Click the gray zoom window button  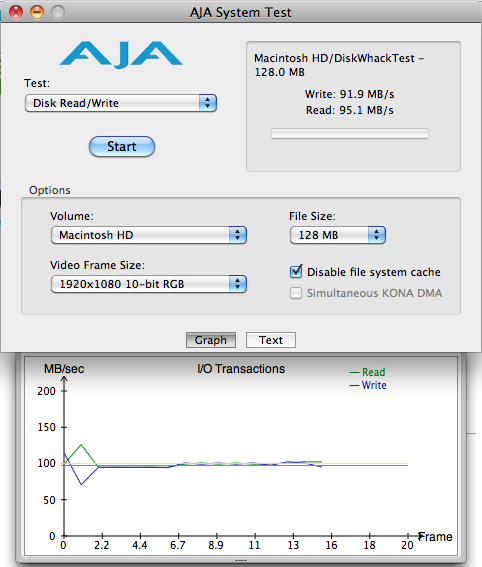[58, 12]
